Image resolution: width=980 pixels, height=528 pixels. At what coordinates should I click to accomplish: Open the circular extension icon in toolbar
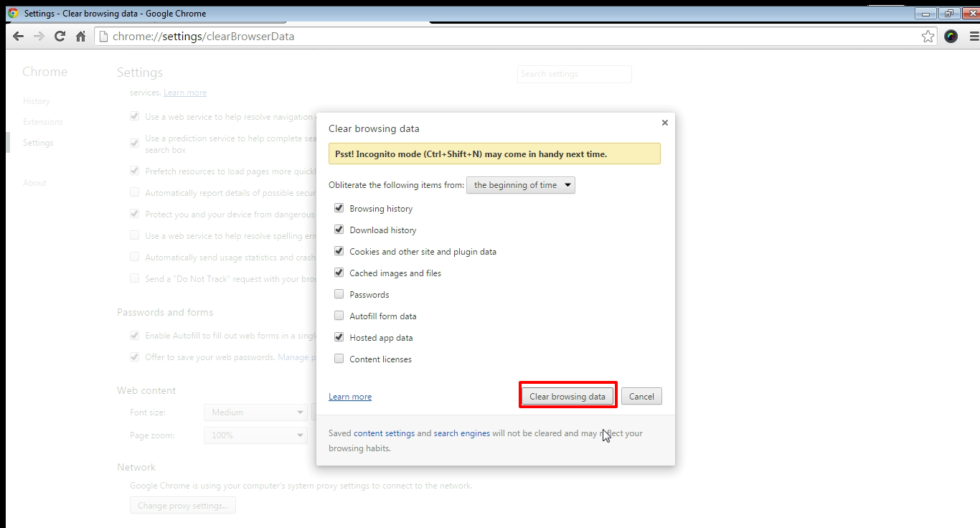(x=951, y=37)
